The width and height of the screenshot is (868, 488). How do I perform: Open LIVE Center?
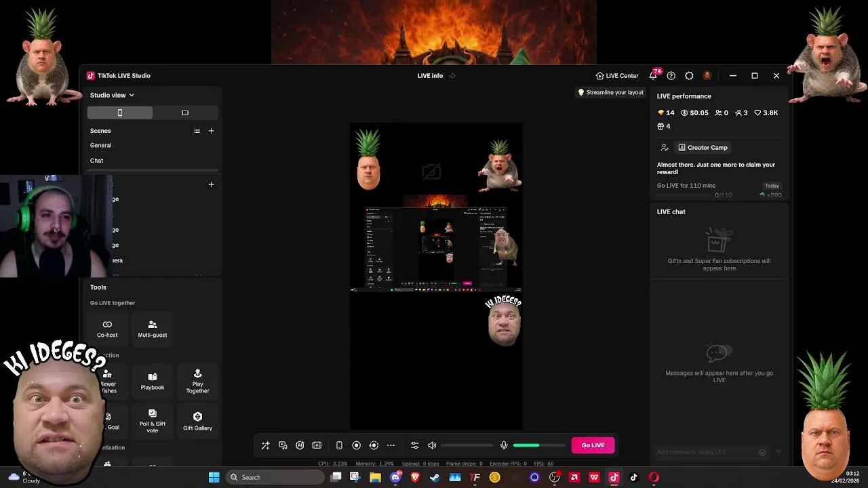617,76
